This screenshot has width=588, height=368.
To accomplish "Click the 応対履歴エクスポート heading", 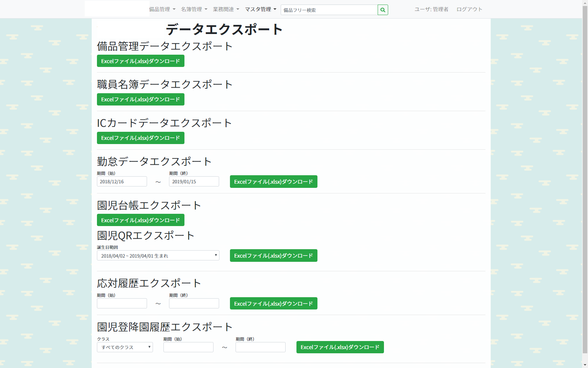I will coord(149,283).
